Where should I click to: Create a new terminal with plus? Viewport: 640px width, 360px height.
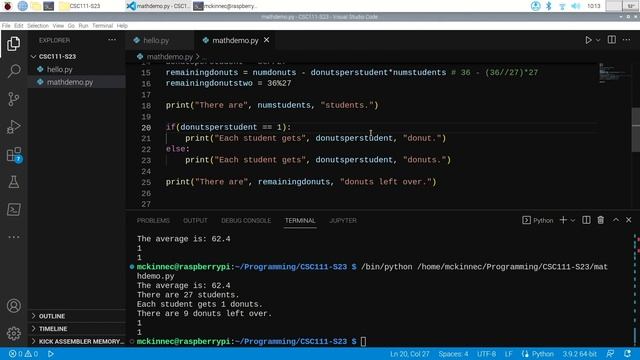click(x=563, y=220)
